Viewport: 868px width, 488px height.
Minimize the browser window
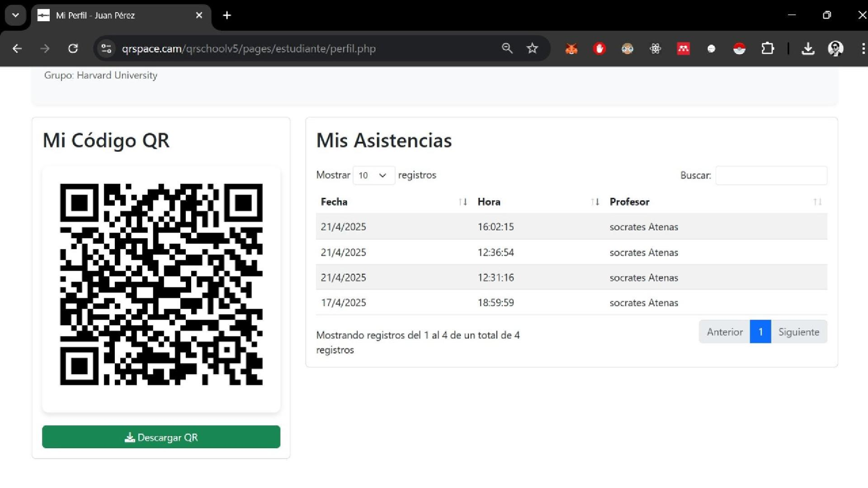coord(792,15)
